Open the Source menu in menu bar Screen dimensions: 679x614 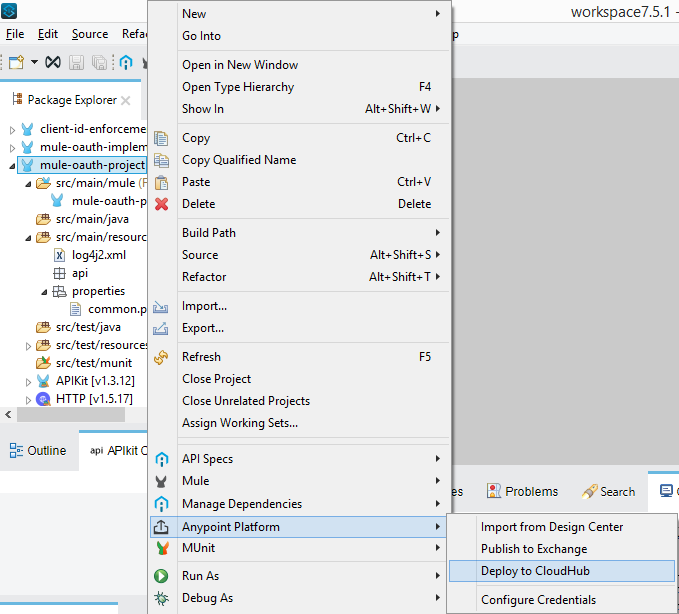90,34
